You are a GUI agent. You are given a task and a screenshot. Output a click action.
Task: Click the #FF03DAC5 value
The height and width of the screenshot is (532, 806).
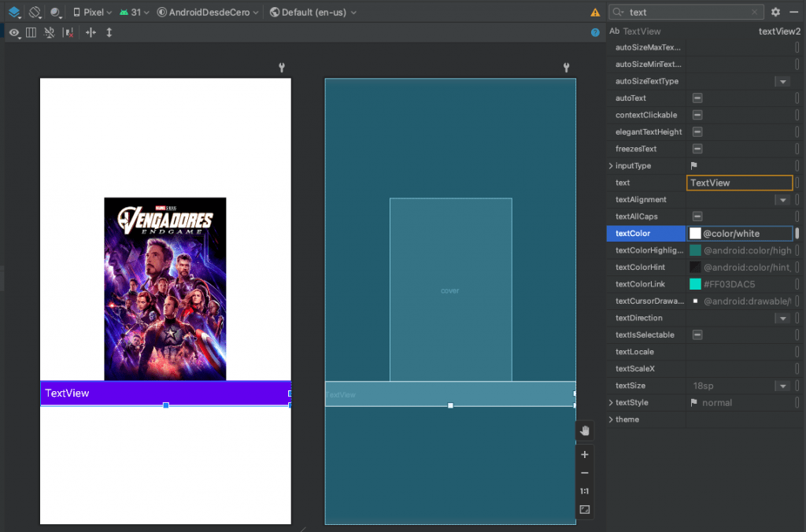pos(729,284)
